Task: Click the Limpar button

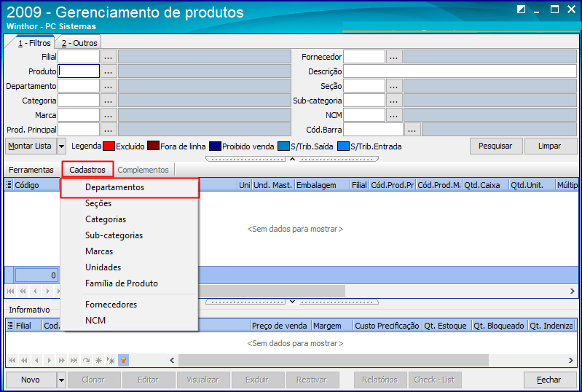Action: pyautogui.click(x=550, y=146)
